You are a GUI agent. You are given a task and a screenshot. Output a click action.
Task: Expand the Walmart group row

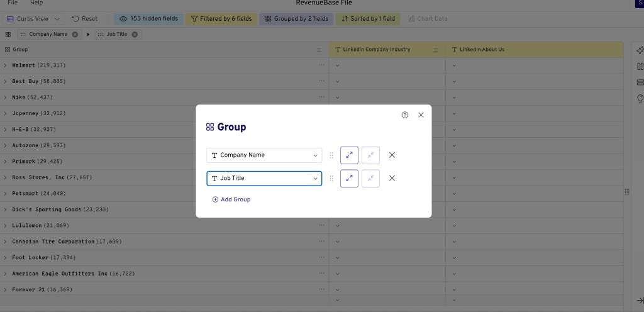click(5, 65)
